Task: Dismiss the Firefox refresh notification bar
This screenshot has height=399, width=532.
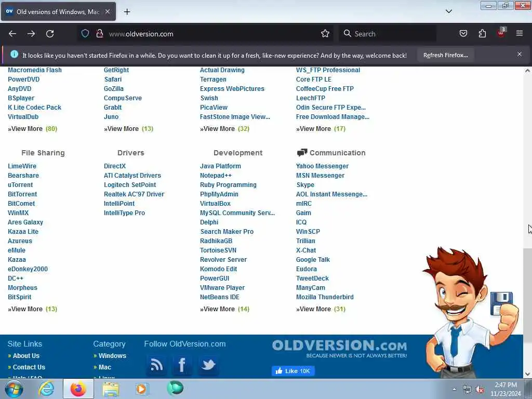Action: 520,54
